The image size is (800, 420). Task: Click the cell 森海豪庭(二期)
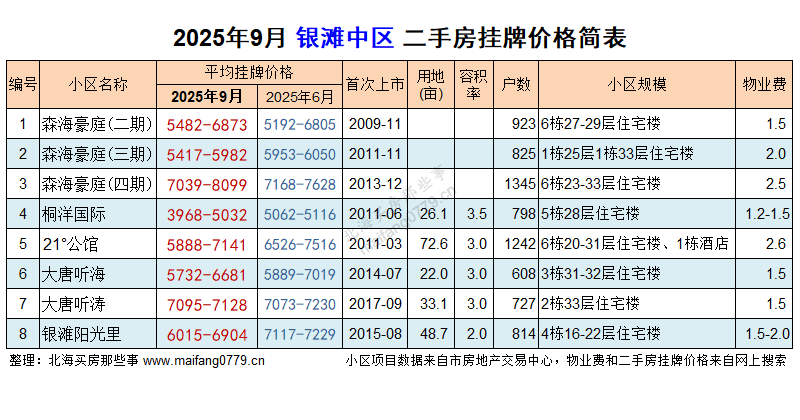coord(97,124)
